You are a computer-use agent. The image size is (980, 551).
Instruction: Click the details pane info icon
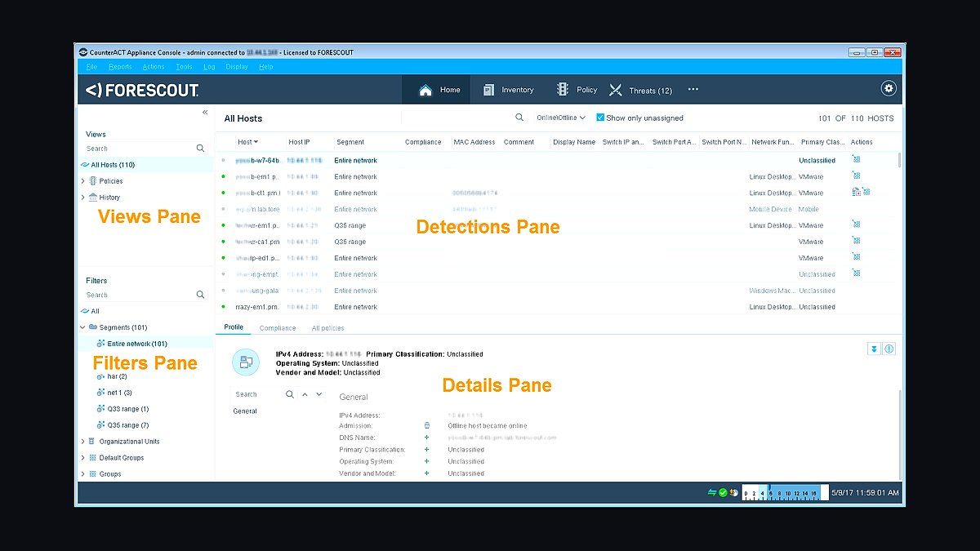pyautogui.click(x=889, y=349)
